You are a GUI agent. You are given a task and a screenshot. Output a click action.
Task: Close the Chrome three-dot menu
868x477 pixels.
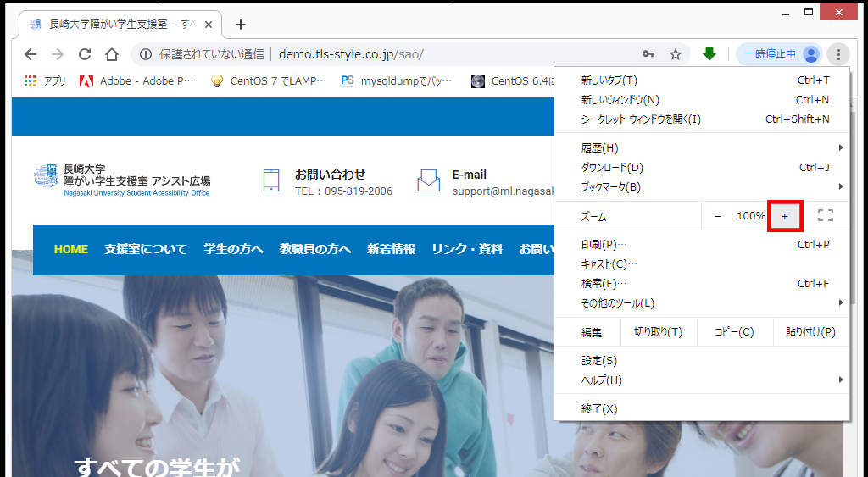838,54
